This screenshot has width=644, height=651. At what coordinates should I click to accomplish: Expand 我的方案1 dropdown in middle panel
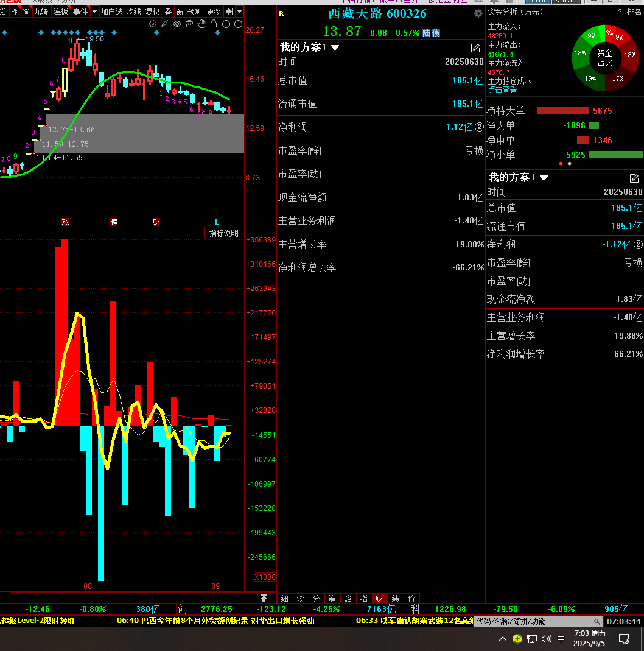(335, 48)
